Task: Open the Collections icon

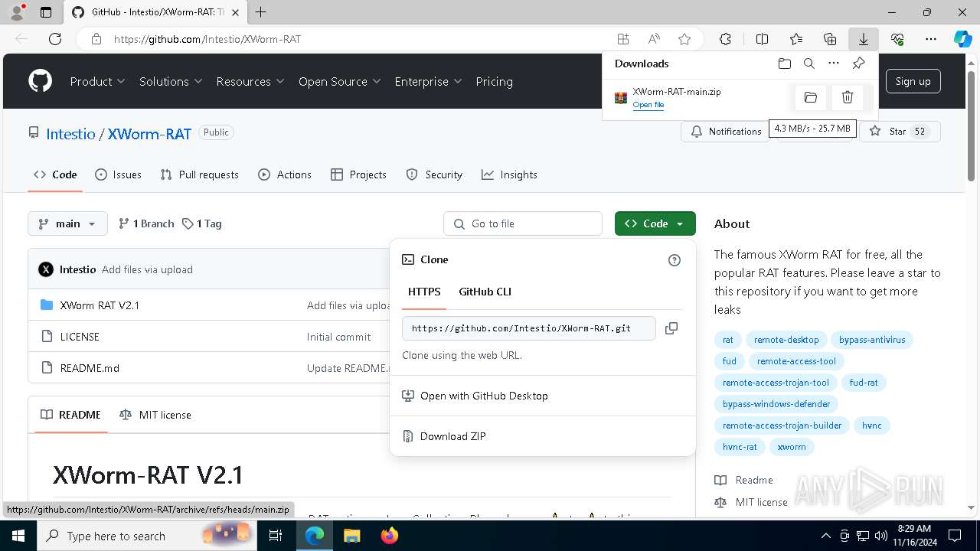Action: pyautogui.click(x=830, y=39)
